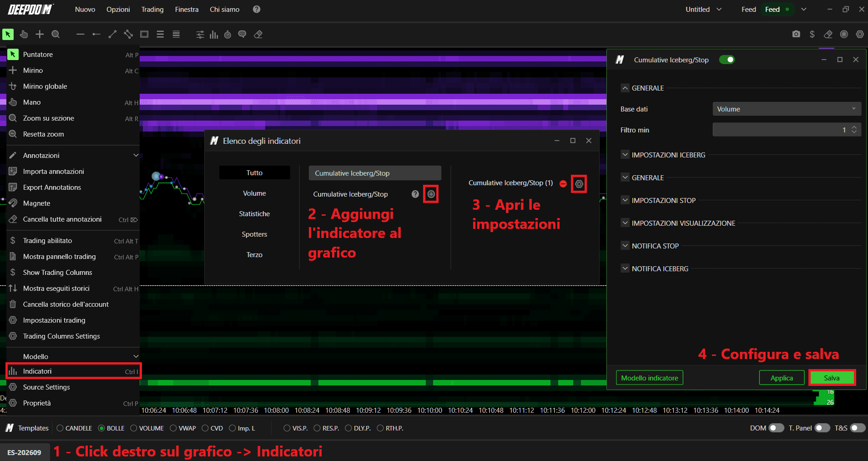Viewport: 868px width, 461px height.
Task: Select the Volume category in indicator list
Action: [x=254, y=193]
